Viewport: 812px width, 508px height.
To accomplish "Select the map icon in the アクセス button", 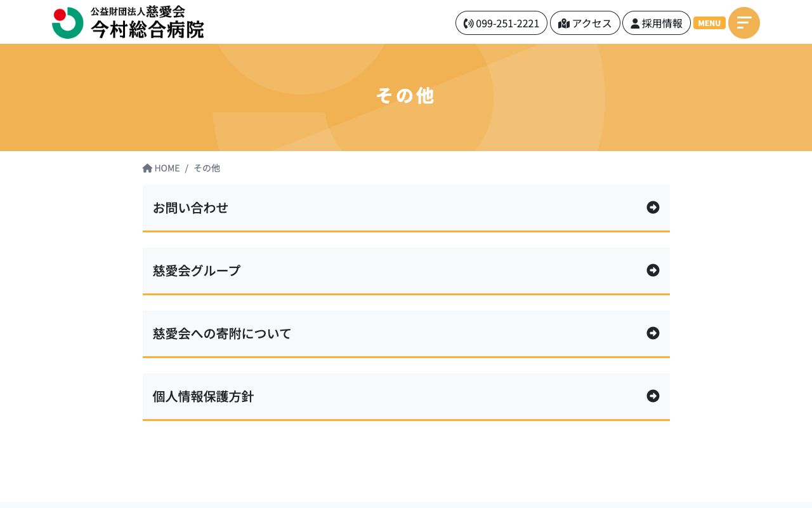I will coord(564,23).
